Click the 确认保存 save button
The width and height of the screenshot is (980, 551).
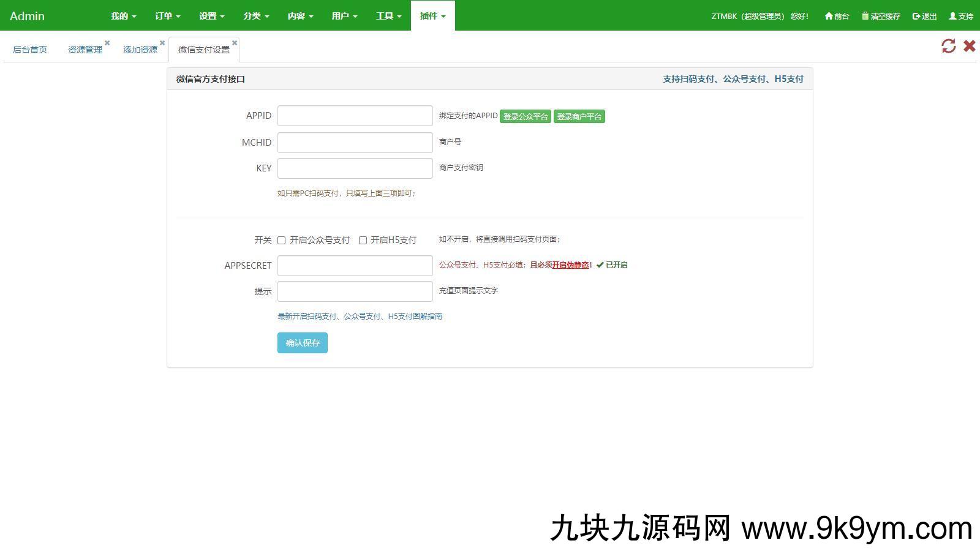click(x=302, y=343)
